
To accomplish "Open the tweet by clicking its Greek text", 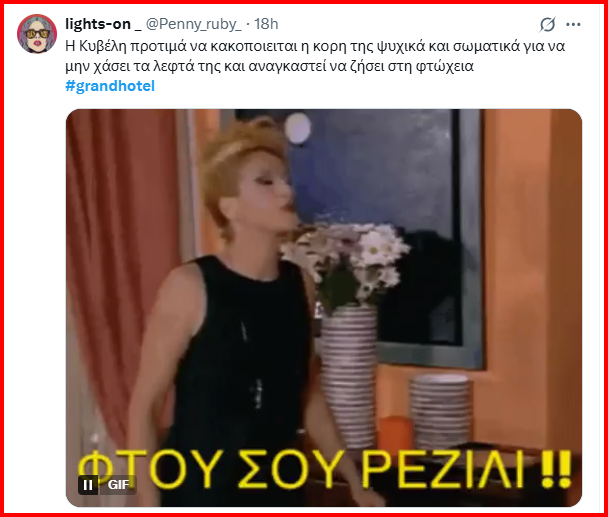I will coord(315,56).
